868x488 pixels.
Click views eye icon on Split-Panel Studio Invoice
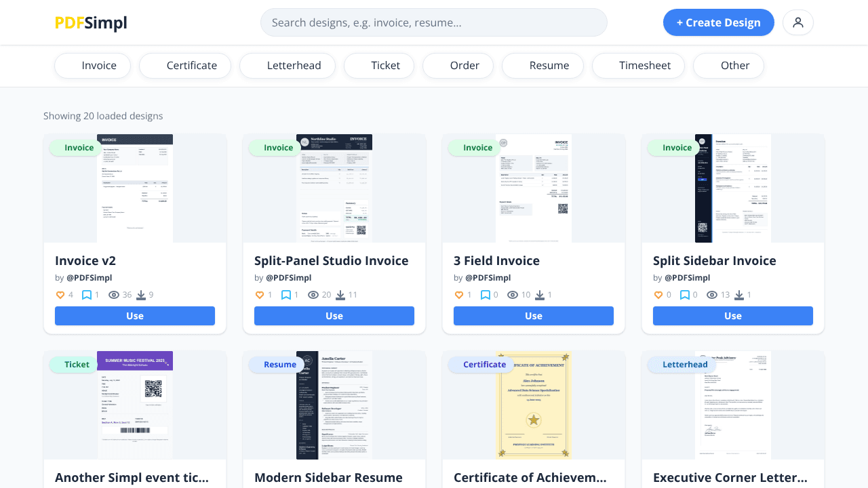click(x=313, y=295)
